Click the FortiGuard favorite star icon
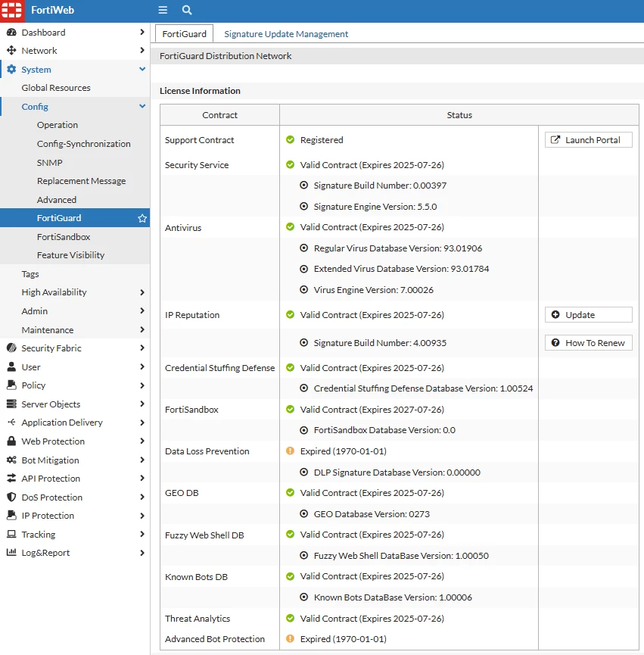 pyautogui.click(x=142, y=218)
